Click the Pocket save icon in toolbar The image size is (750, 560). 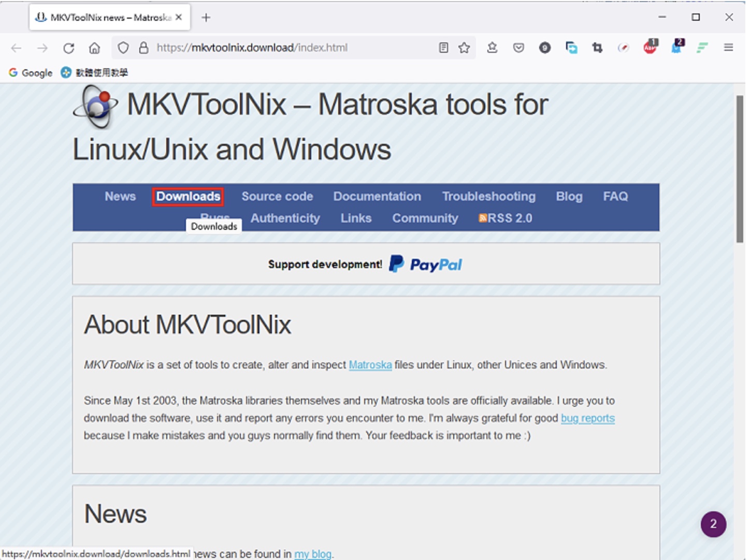tap(518, 48)
